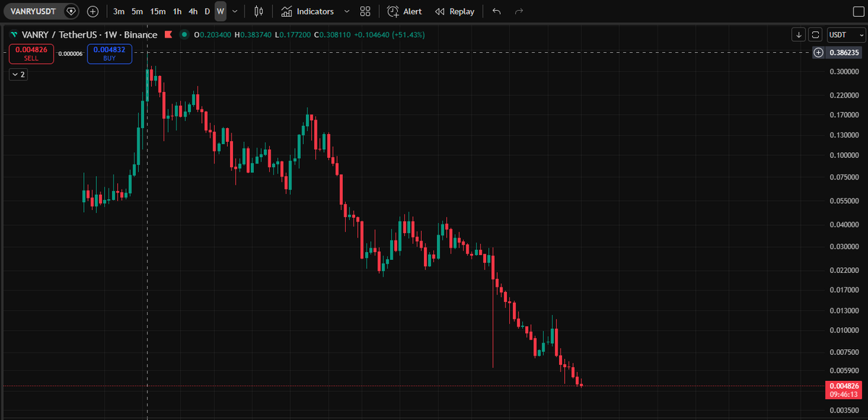Click the +0.104640 (+51.43%) change value
Viewport: 868px width, 420px height.
[x=391, y=35]
